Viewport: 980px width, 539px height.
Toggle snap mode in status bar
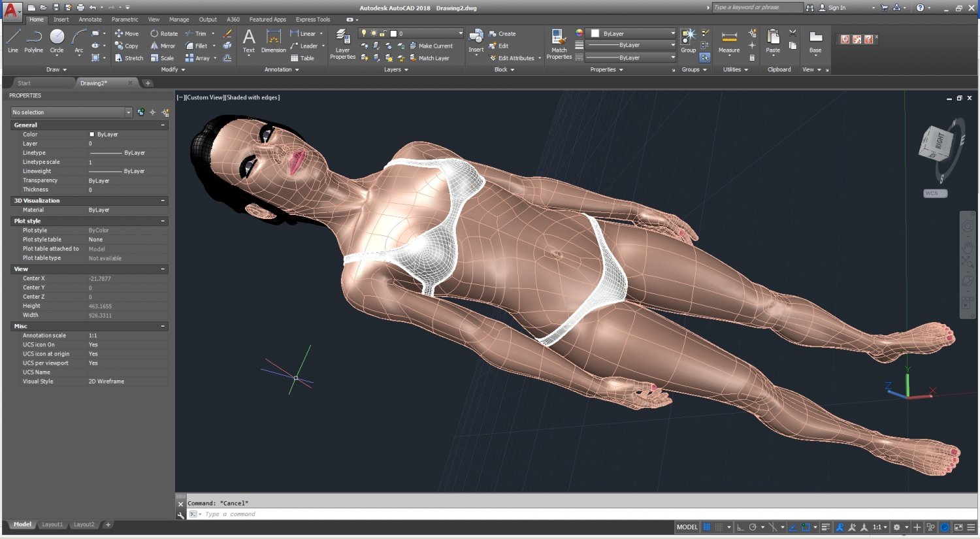pyautogui.click(x=719, y=527)
